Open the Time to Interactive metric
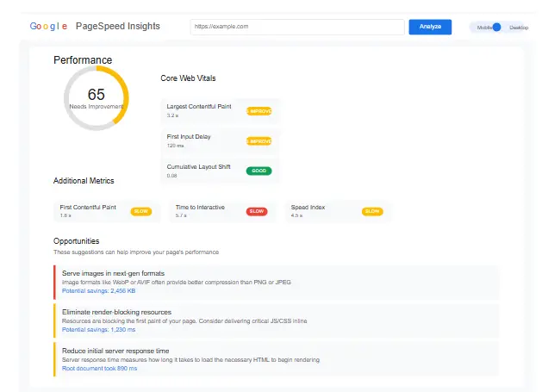Viewport: 542px width, 392px height. (x=222, y=211)
